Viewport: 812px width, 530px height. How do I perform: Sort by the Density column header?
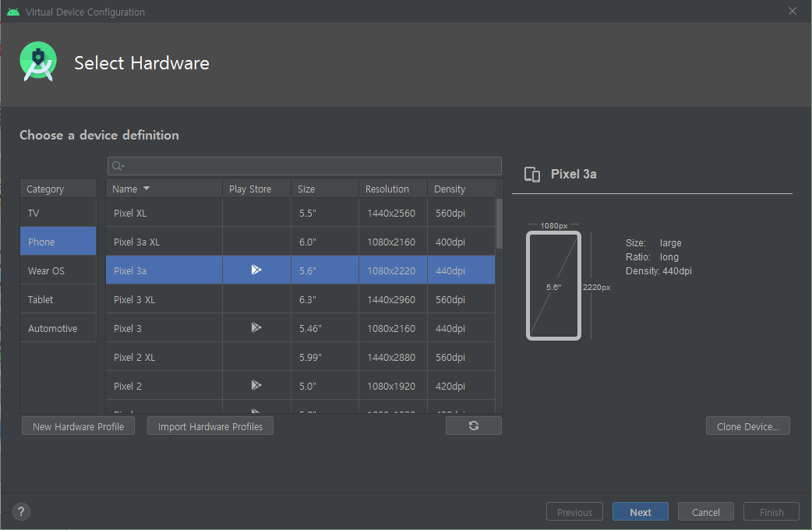pyautogui.click(x=461, y=189)
